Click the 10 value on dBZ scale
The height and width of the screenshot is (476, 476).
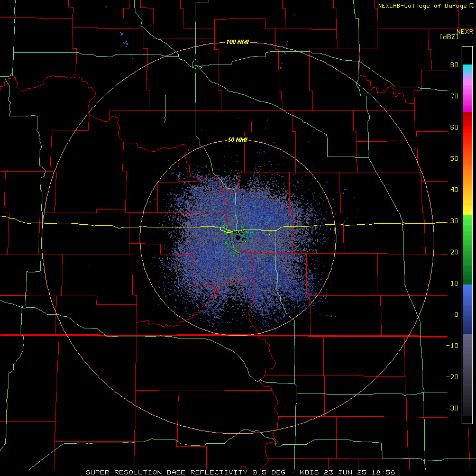coord(454,283)
